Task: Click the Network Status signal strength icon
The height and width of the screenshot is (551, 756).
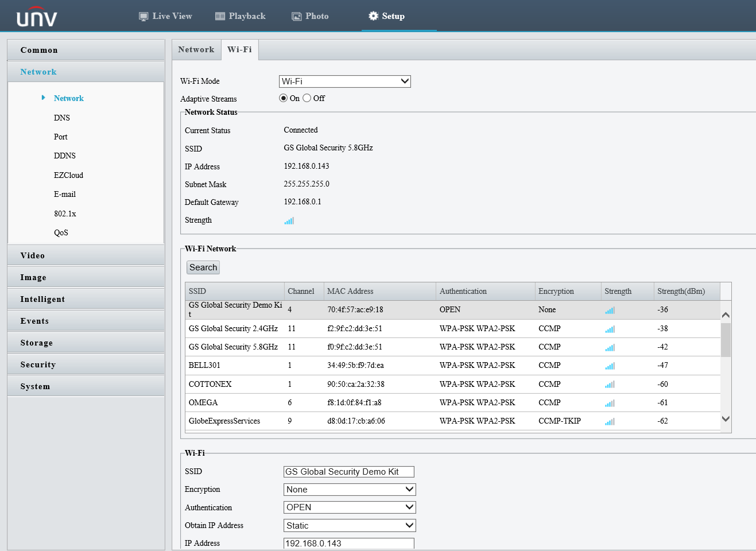Action: (x=289, y=220)
